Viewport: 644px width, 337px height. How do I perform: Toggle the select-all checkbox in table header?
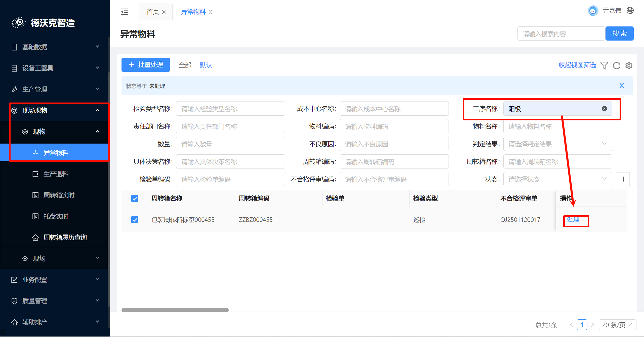[135, 198]
